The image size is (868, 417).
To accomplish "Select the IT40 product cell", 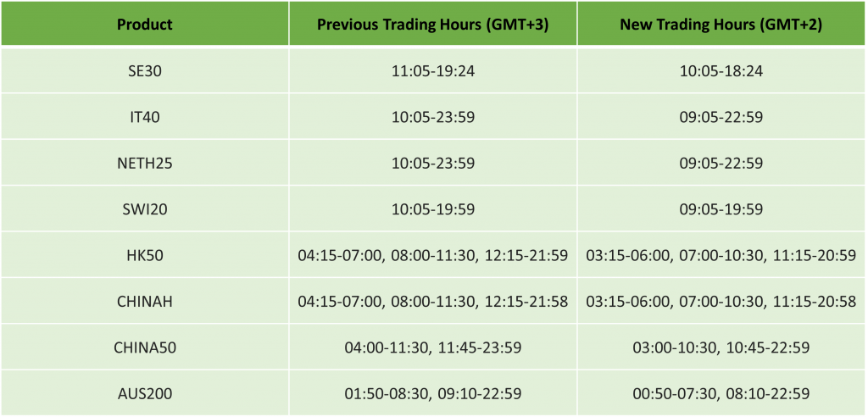I will tap(144, 117).
